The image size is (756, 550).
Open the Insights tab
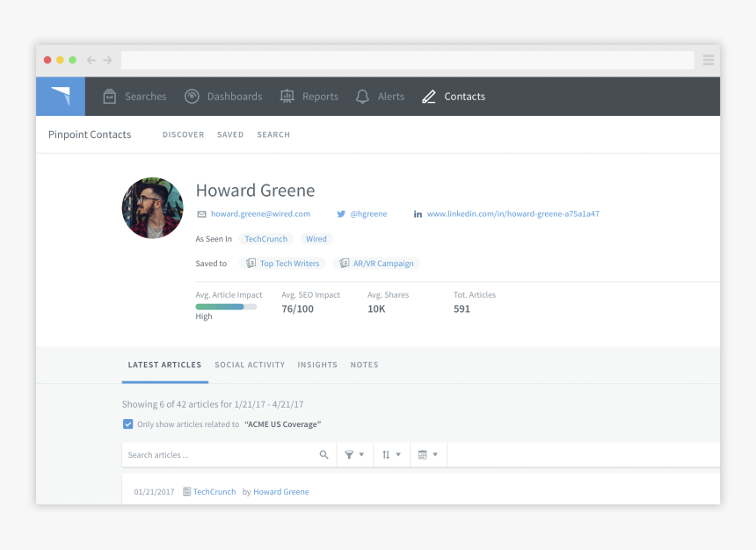coord(317,365)
